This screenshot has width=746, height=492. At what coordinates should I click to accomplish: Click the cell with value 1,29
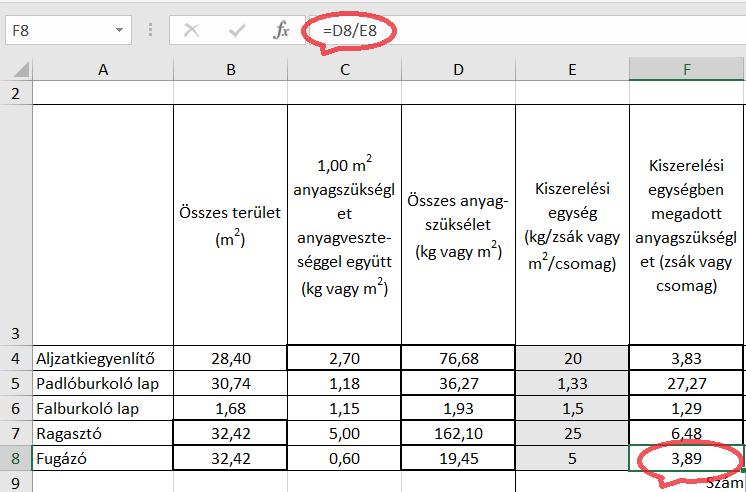(687, 408)
